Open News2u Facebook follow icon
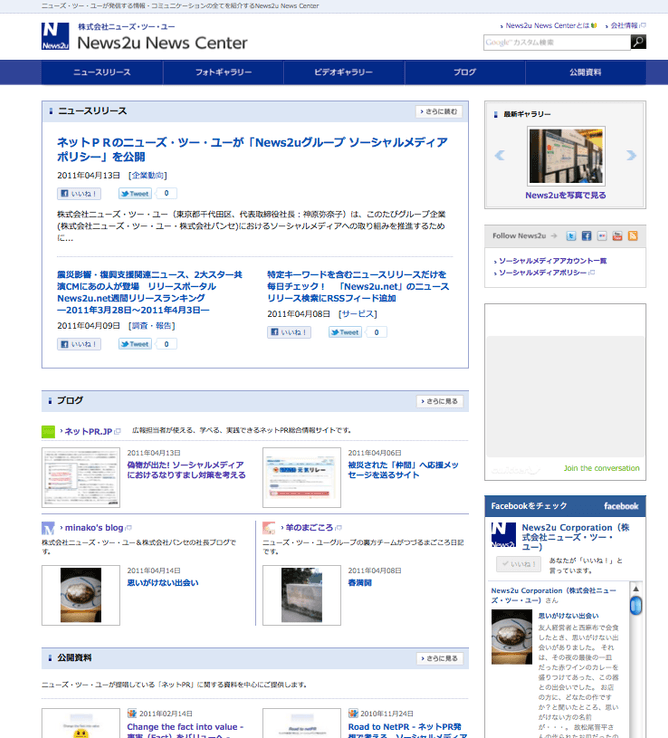 [x=586, y=236]
